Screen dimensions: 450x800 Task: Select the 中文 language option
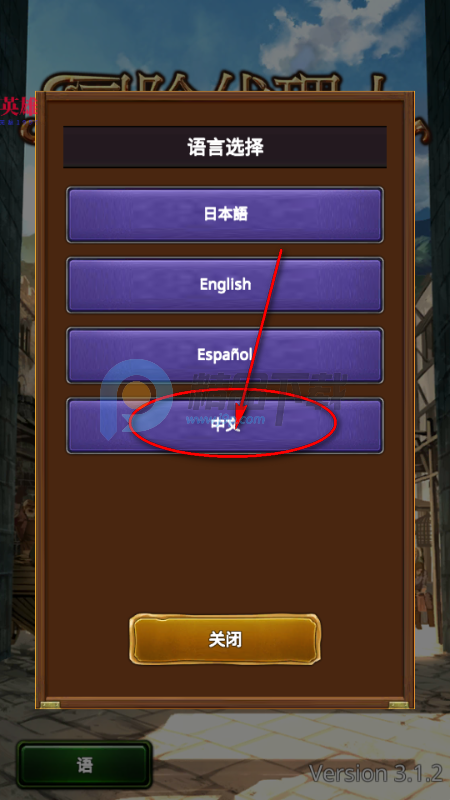click(225, 426)
